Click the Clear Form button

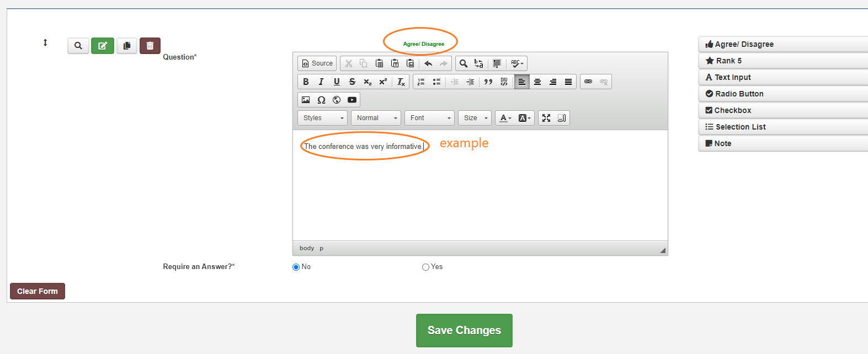pos(38,291)
